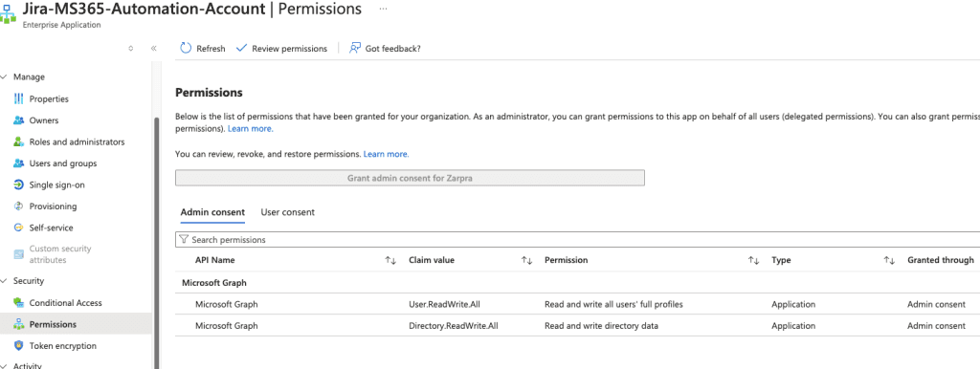Click Learn more link after restore permissions
Image resolution: width=980 pixels, height=369 pixels.
(387, 154)
